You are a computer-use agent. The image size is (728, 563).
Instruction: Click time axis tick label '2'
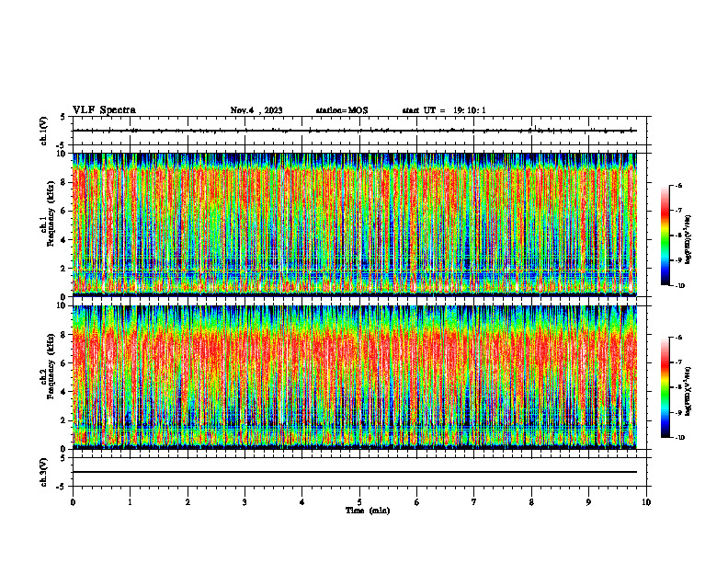coord(188,502)
